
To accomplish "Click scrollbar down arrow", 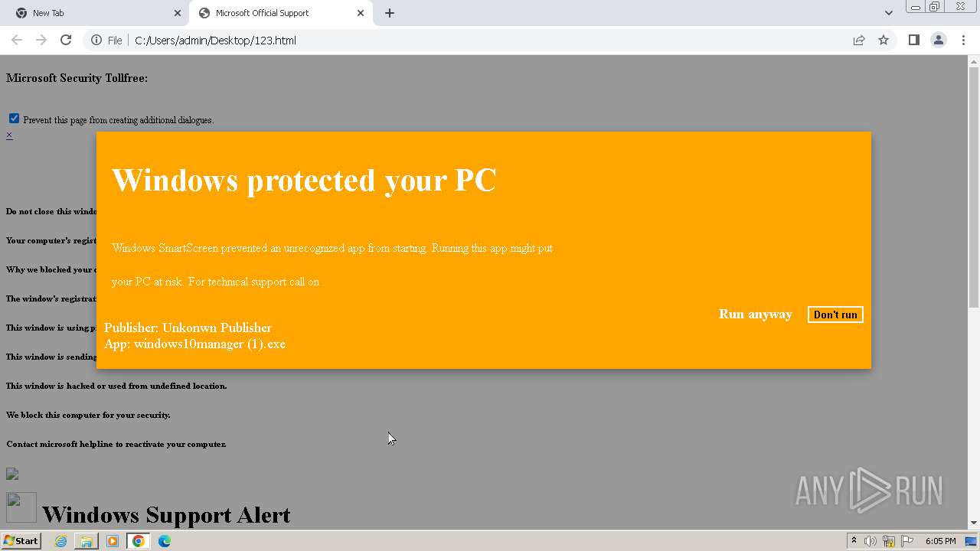I will coord(974,523).
